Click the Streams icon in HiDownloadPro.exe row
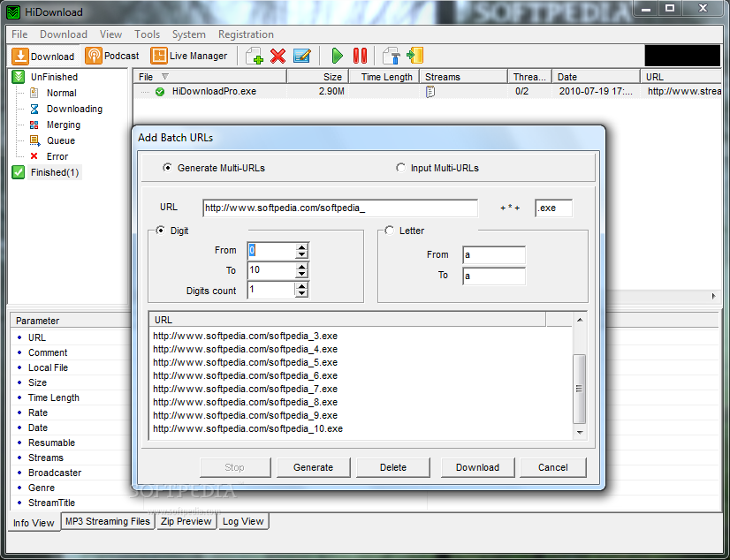 tap(430, 92)
